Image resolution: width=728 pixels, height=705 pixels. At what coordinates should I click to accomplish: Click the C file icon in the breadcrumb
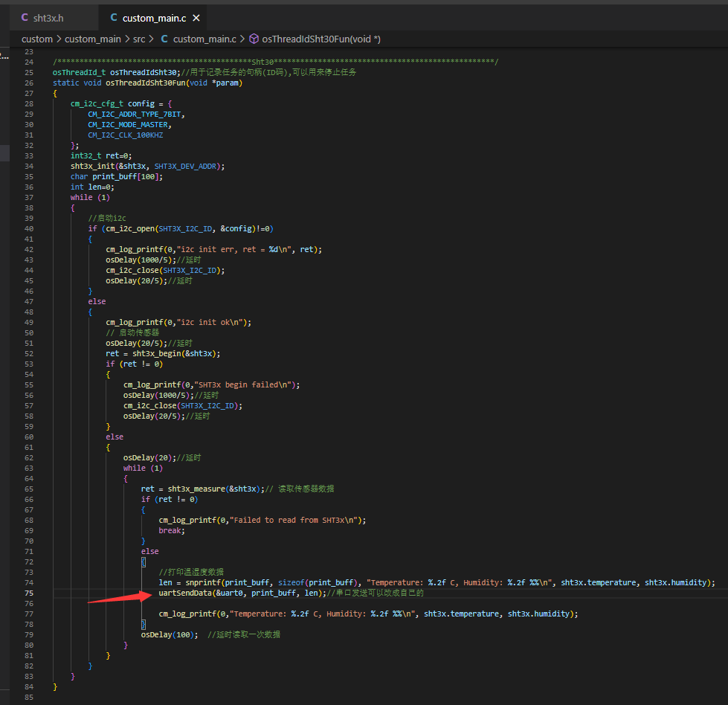pos(164,39)
